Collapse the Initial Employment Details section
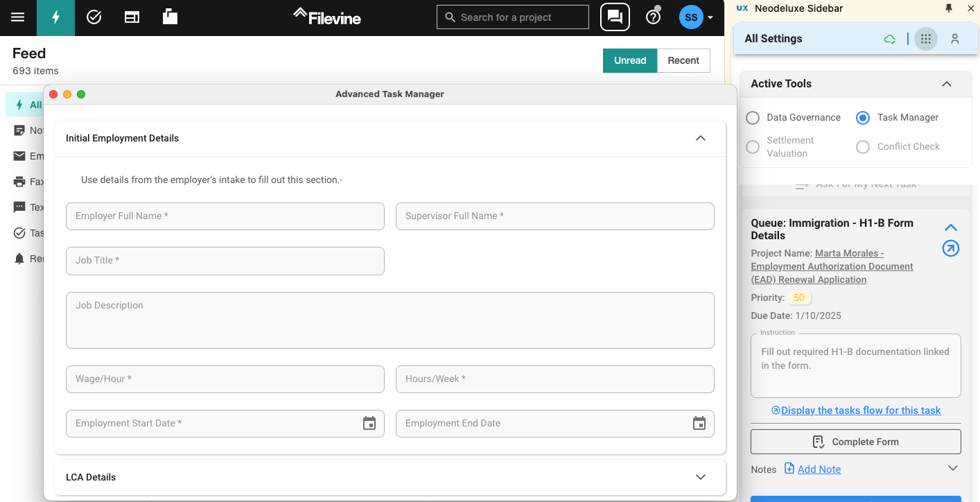This screenshot has height=502, width=980. coord(701,138)
